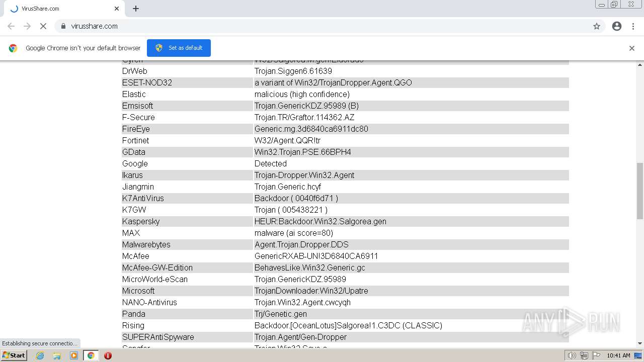Click result malware (ai score=80)
Viewport: 644px width, 362px height.
tap(294, 233)
